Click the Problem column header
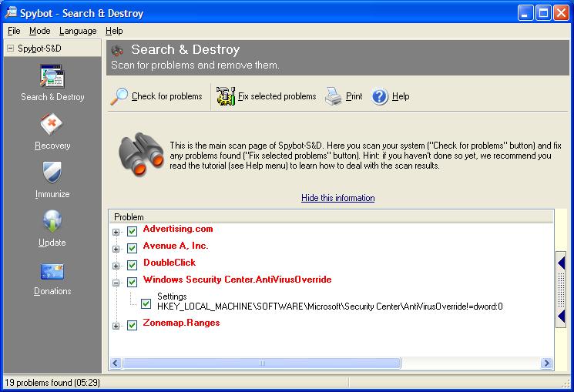 [x=331, y=216]
